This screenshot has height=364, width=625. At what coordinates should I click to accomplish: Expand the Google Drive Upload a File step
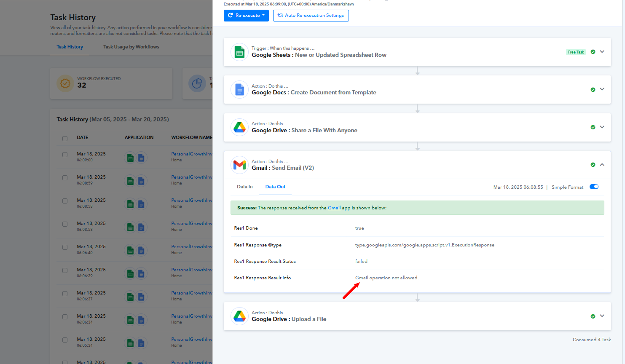(x=602, y=316)
